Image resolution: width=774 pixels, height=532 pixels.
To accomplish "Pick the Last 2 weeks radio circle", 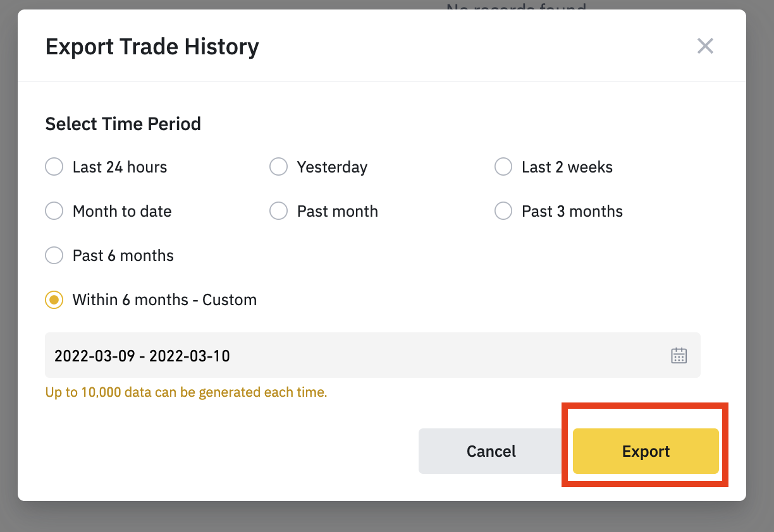I will (x=503, y=167).
